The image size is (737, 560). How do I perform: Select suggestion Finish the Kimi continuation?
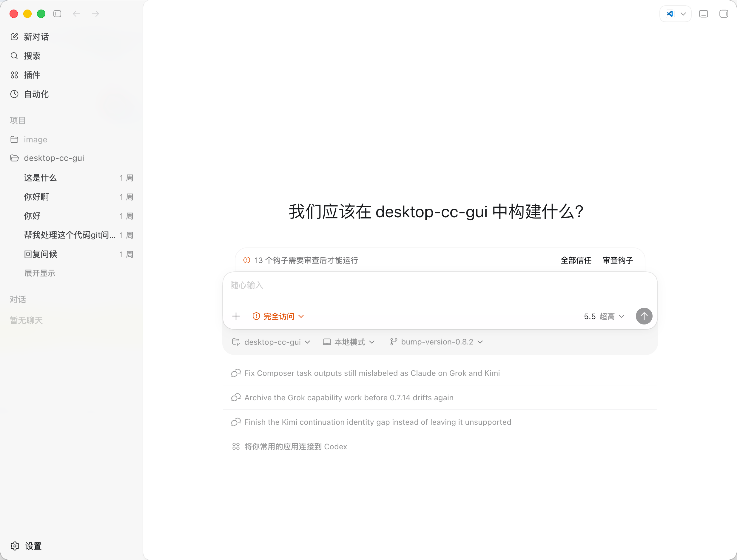[x=440, y=422]
